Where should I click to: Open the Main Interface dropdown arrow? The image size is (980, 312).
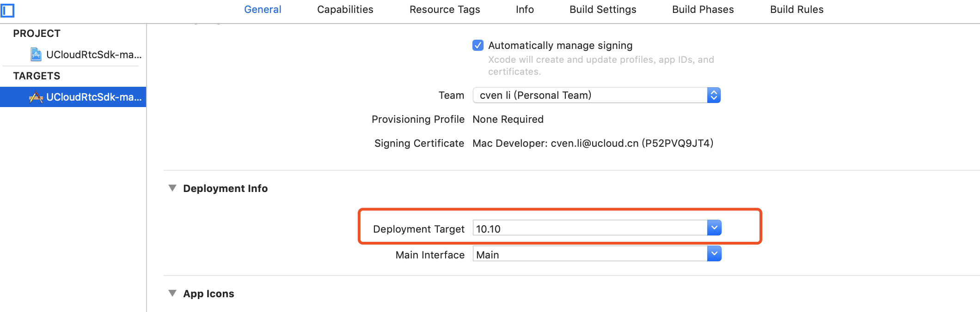click(x=714, y=254)
